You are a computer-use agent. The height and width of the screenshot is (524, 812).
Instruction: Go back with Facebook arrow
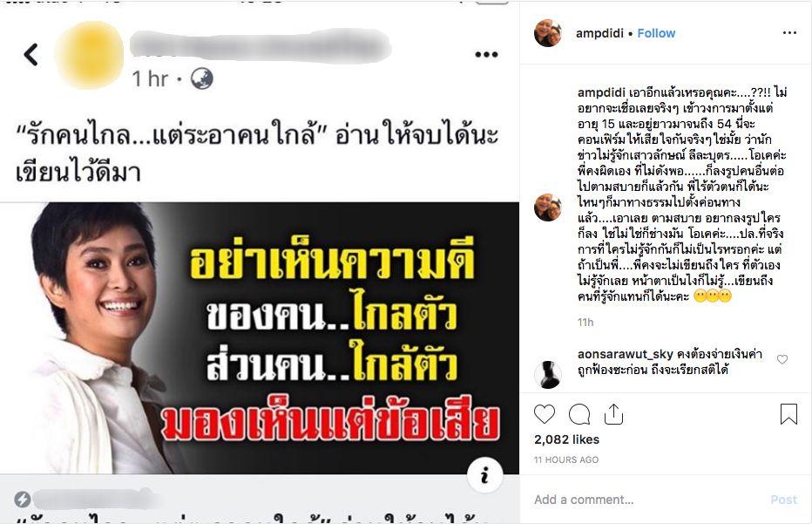(31, 54)
